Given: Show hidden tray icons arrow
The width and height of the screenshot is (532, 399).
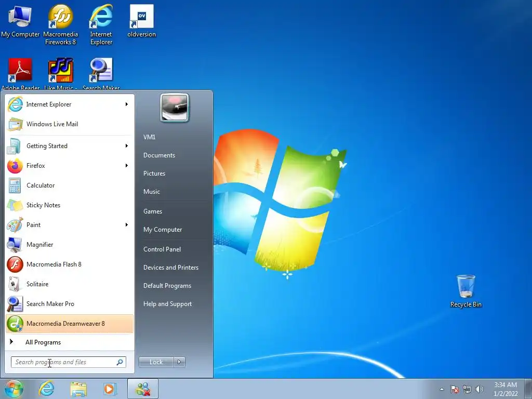Looking at the screenshot, I should pos(442,389).
